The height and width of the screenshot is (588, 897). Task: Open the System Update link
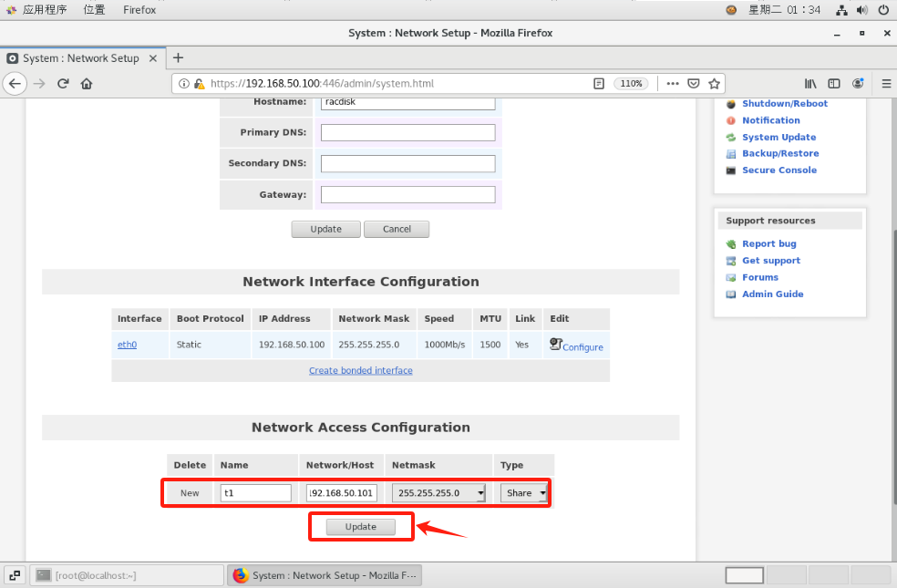click(x=779, y=138)
